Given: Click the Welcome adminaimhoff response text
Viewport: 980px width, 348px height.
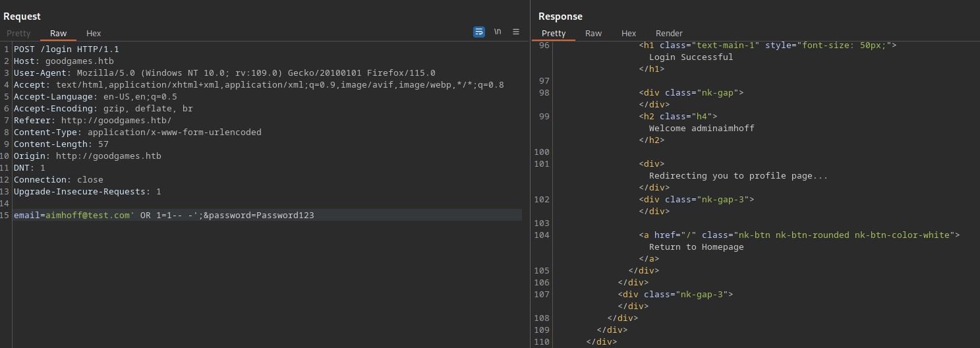Looking at the screenshot, I should click(x=702, y=129).
